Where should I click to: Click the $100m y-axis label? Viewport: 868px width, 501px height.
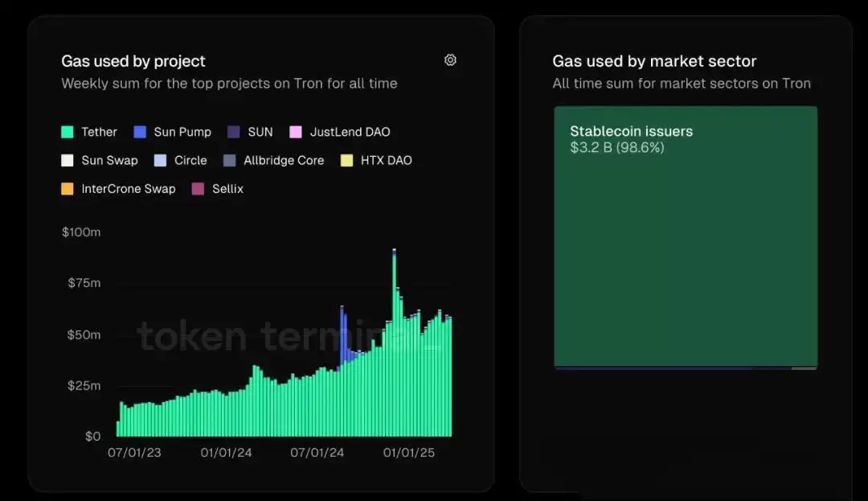point(82,232)
